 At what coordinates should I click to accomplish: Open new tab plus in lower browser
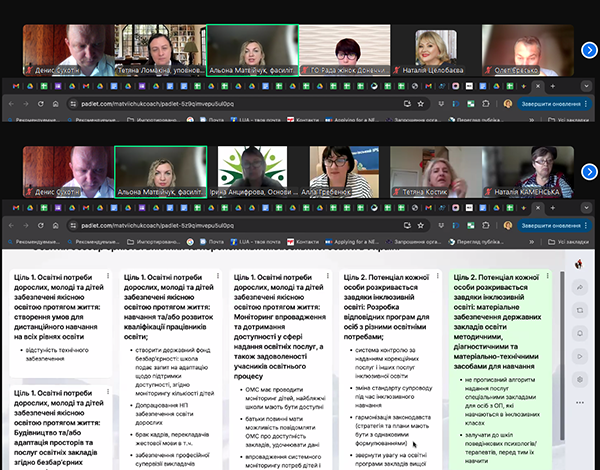pyautogui.click(x=552, y=208)
